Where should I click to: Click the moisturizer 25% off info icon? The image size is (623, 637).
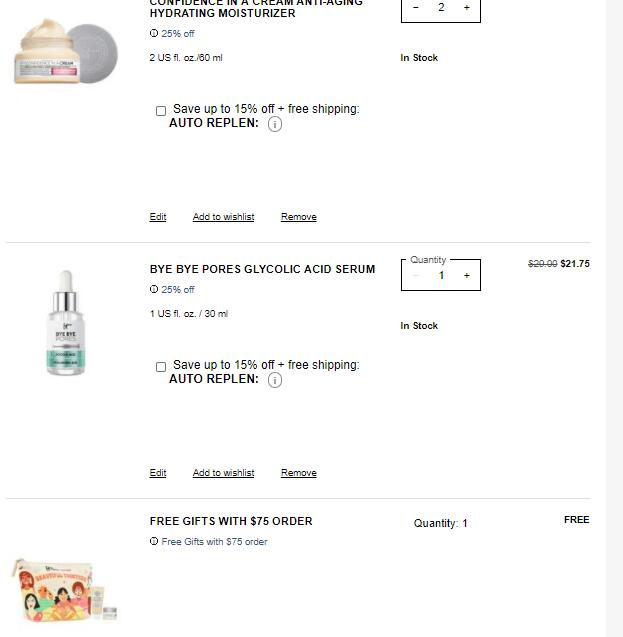(x=154, y=33)
